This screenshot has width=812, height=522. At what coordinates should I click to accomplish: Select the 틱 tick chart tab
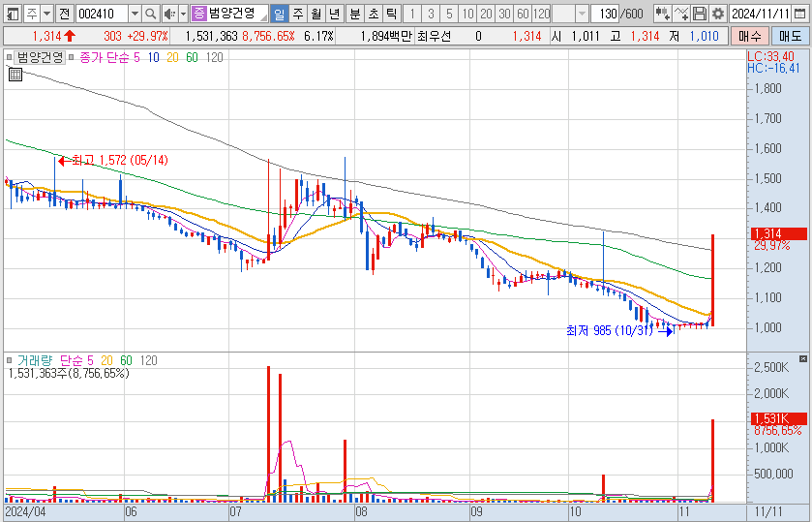[392, 14]
